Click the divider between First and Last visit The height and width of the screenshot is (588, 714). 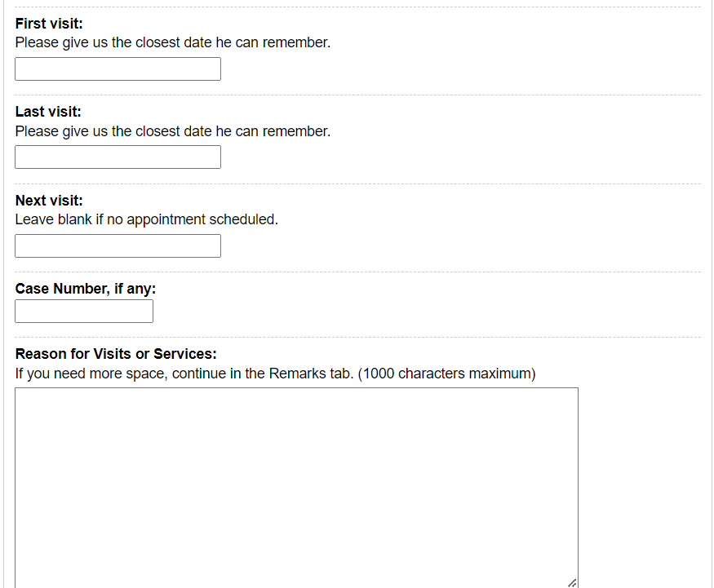tap(357, 95)
